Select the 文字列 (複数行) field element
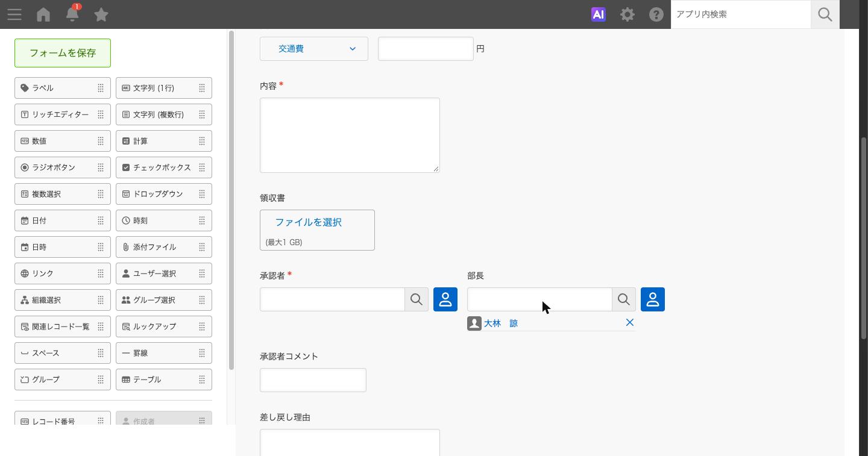This screenshot has height=456, width=868. (164, 114)
